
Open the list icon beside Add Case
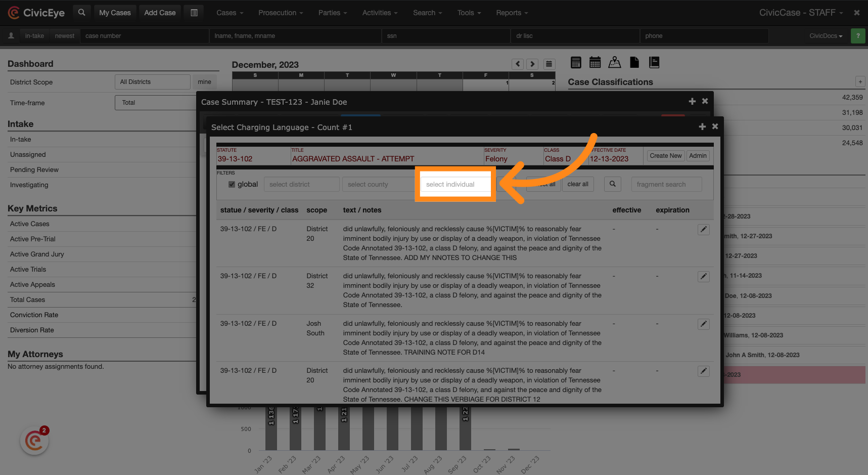coord(194,13)
